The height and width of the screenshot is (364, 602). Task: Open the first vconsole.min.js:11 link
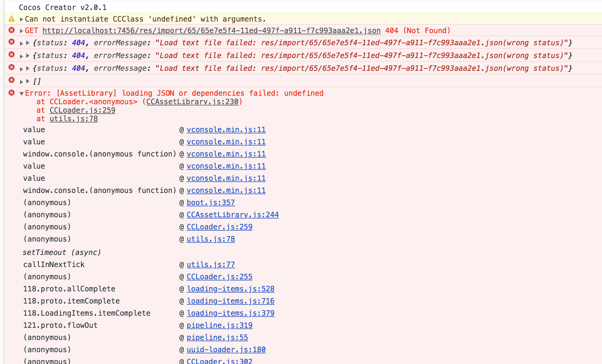click(x=226, y=130)
